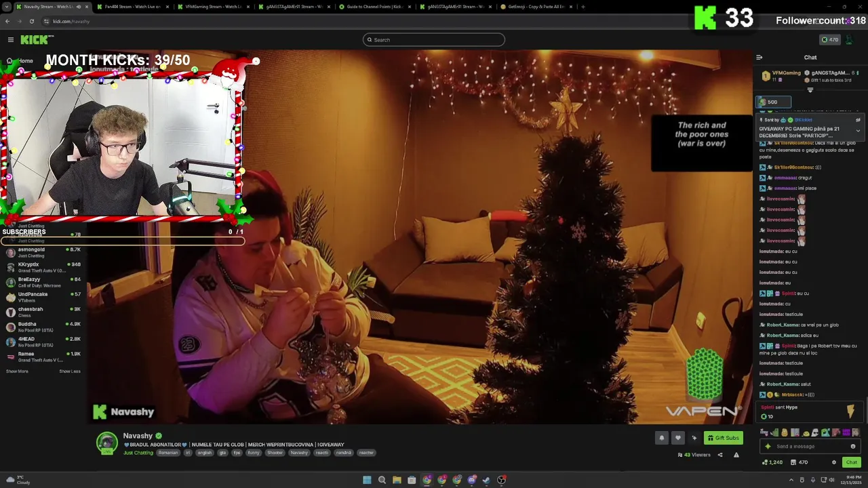The image size is (868, 488).
Task: Expand the gift leaderboard arrow under VFMGaming
Action: 810,89
